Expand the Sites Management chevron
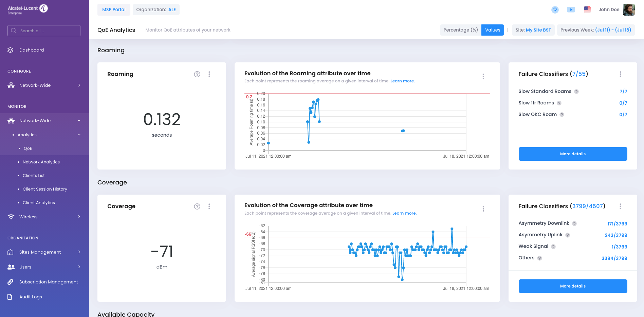 (79, 252)
